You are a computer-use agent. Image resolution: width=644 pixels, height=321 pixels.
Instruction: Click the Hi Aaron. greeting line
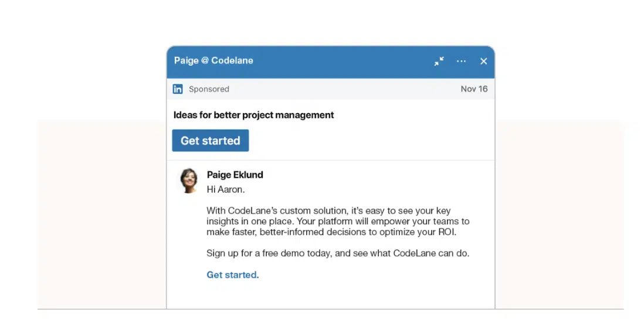[x=226, y=190]
